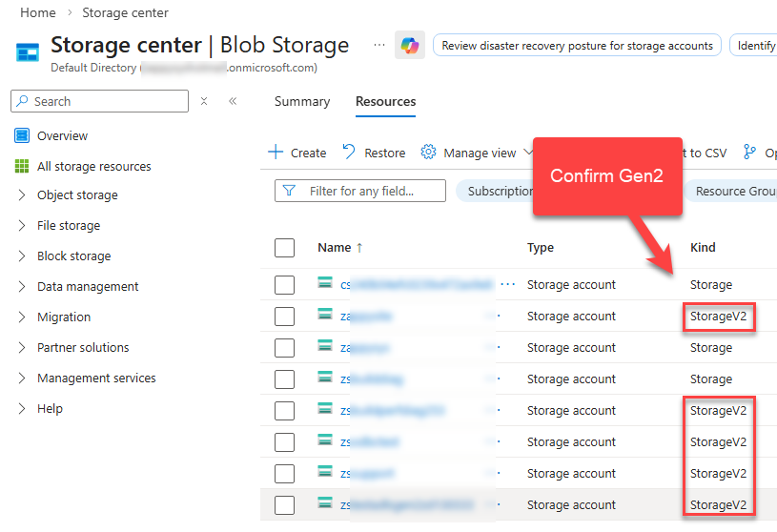
Task: Click the Restore undo icon
Action: (349, 153)
